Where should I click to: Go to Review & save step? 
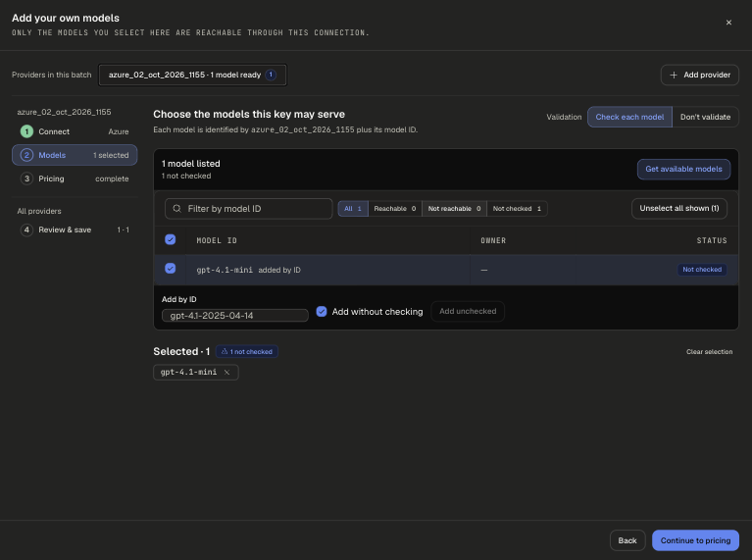(x=75, y=229)
